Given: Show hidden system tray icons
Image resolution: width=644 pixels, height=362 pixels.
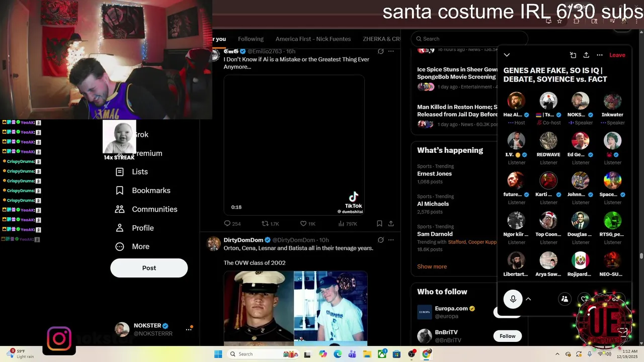Looking at the screenshot, I should 557,354.
